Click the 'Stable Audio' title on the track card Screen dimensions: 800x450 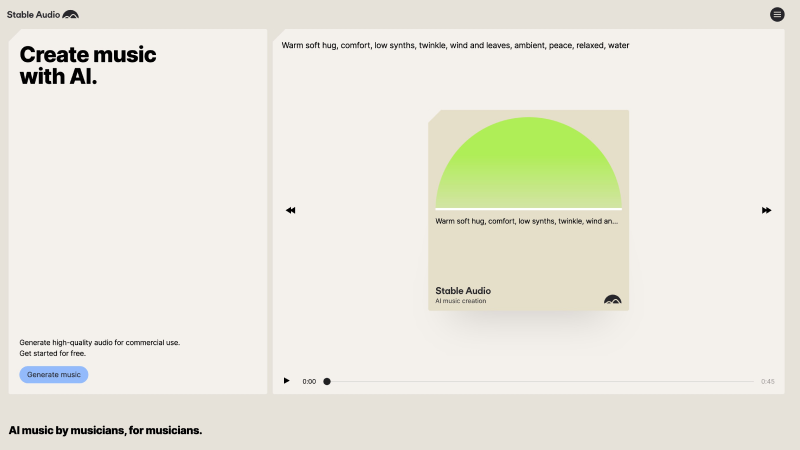point(463,291)
